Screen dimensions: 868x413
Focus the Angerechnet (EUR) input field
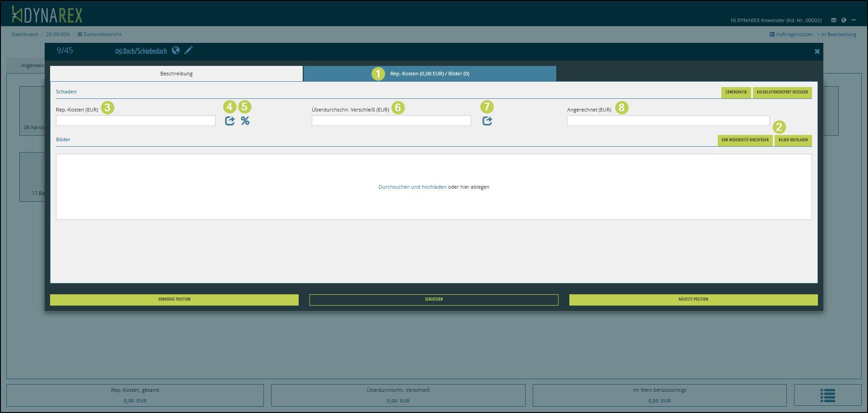tap(668, 121)
